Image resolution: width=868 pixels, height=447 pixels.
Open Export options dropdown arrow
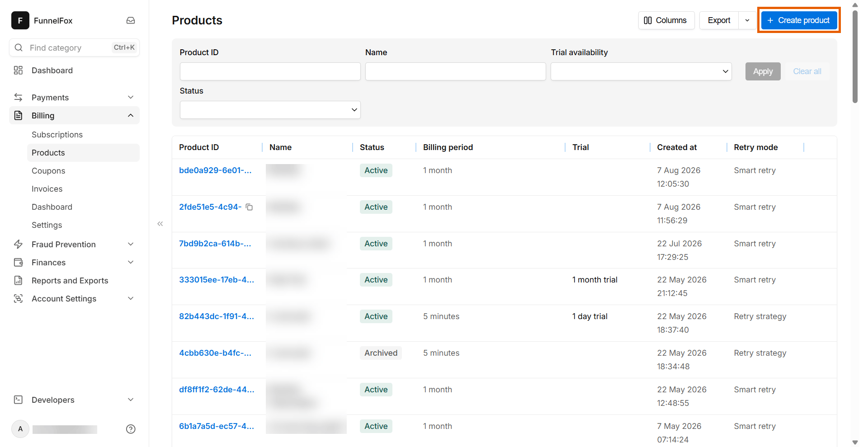pos(747,20)
